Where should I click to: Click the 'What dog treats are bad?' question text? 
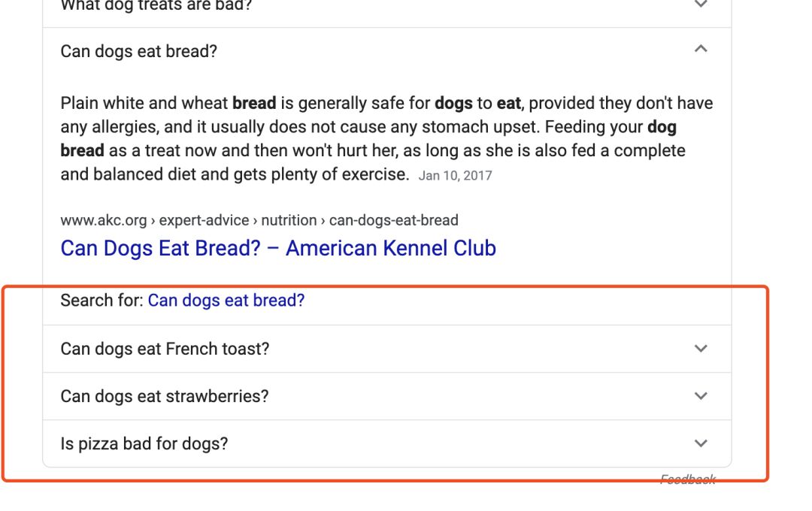click(x=156, y=5)
